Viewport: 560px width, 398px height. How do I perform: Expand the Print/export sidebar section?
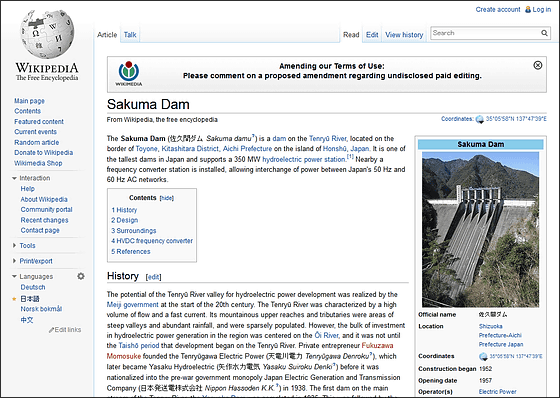[14, 261]
